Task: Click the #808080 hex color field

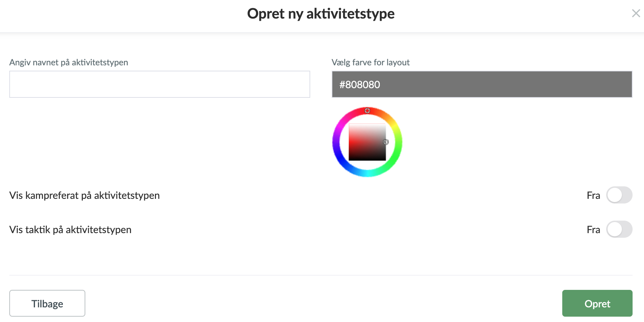Action: [x=482, y=84]
